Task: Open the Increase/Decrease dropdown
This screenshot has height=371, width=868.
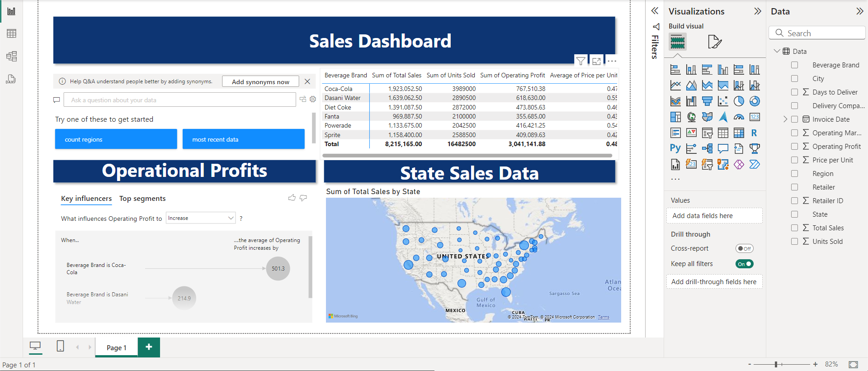Action: [x=201, y=218]
